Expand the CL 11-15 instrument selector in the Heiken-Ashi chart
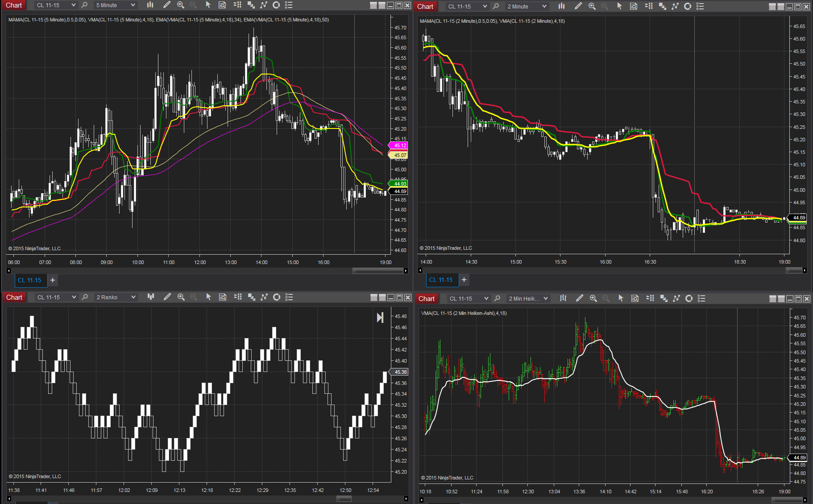 point(469,299)
